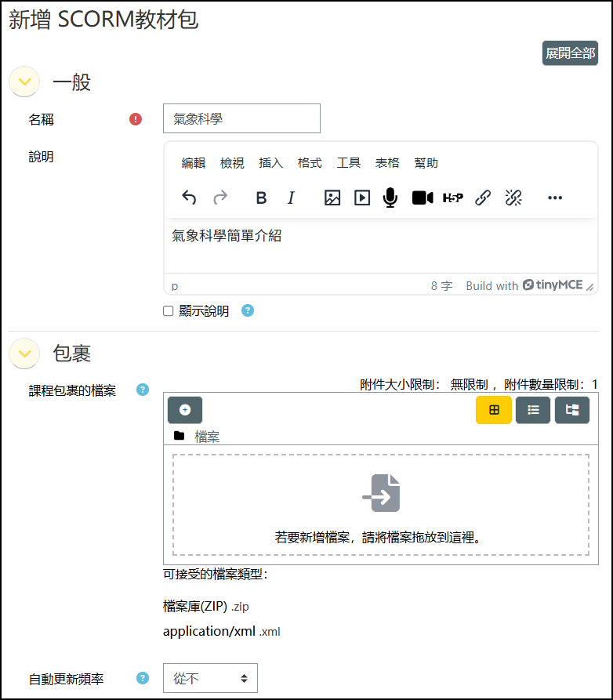Collapse the 一般 section

[x=24, y=82]
